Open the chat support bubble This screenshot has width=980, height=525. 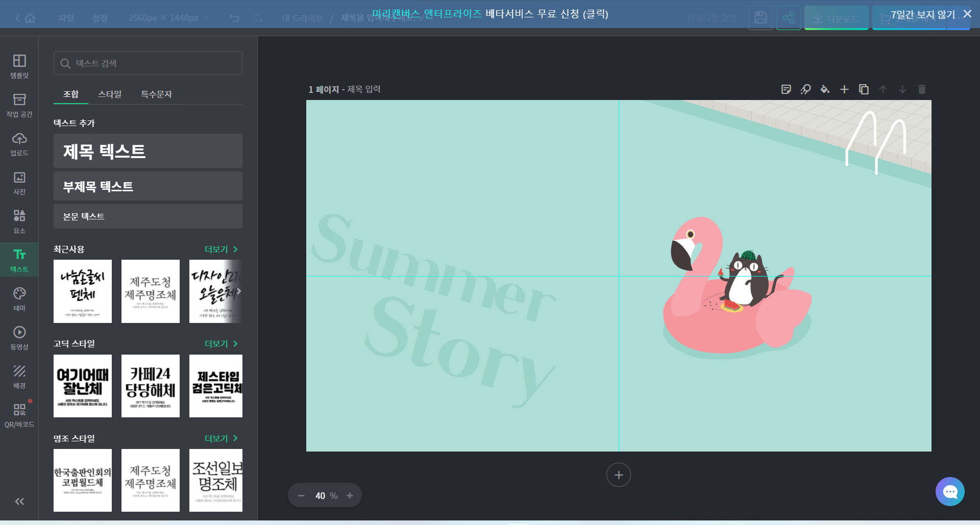(x=950, y=491)
